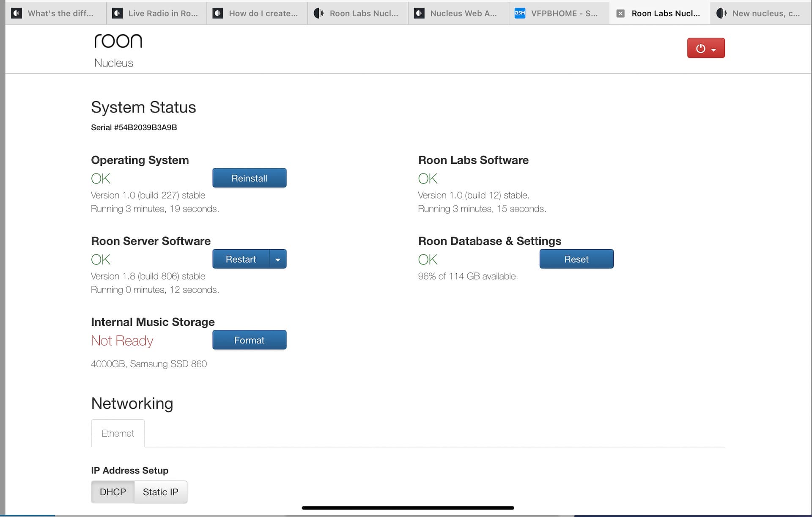Image resolution: width=812 pixels, height=517 pixels.
Task: Click the DSM favicon on VFPBHOME tab
Action: click(520, 13)
